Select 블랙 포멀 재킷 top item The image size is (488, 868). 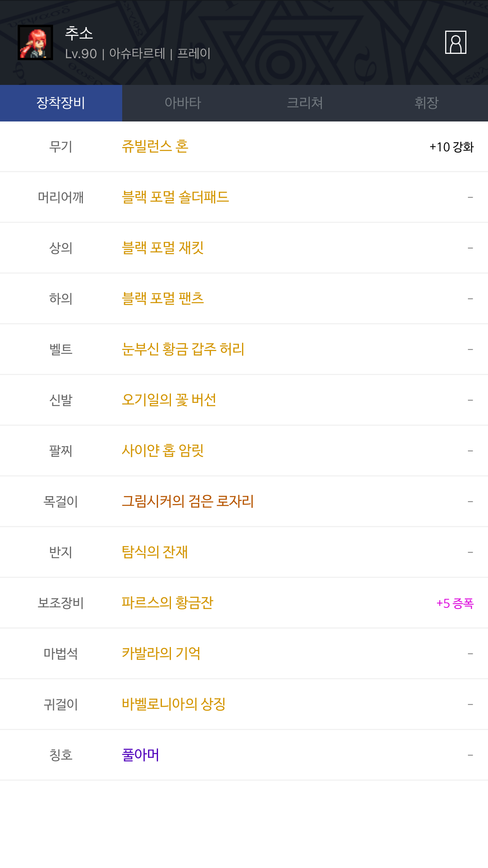pos(163,248)
